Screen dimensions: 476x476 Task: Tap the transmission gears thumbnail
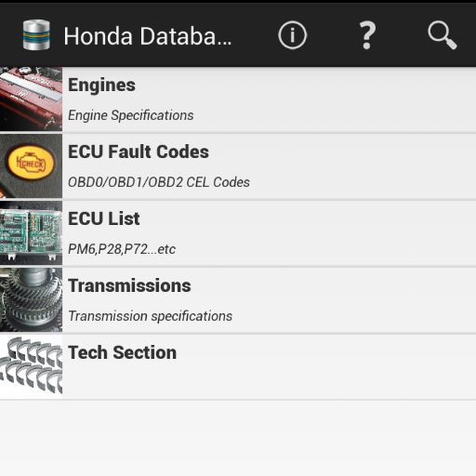tap(31, 300)
